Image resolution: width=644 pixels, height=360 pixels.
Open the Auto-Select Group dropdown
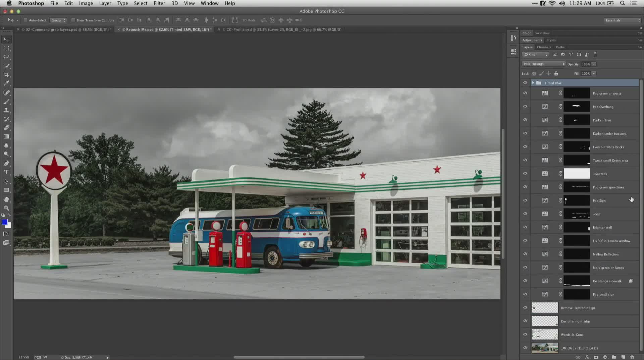[58, 20]
